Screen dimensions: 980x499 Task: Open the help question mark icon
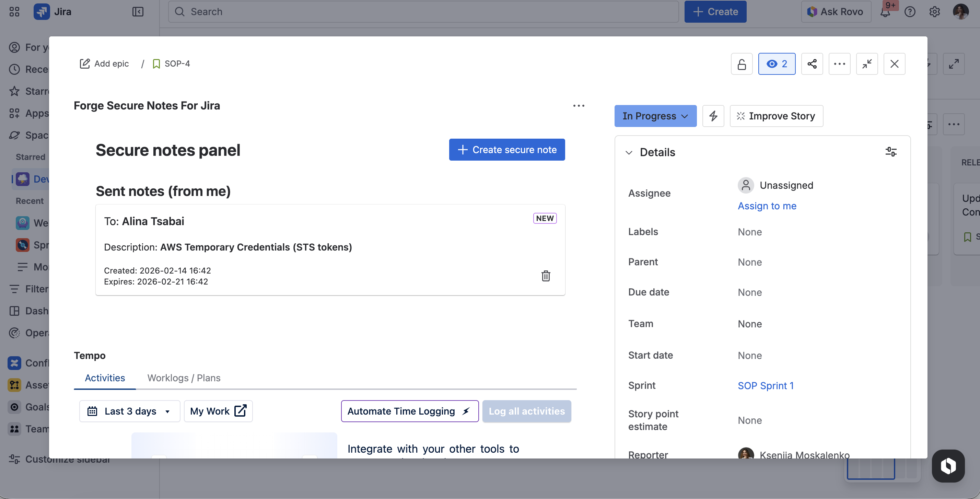[910, 12]
